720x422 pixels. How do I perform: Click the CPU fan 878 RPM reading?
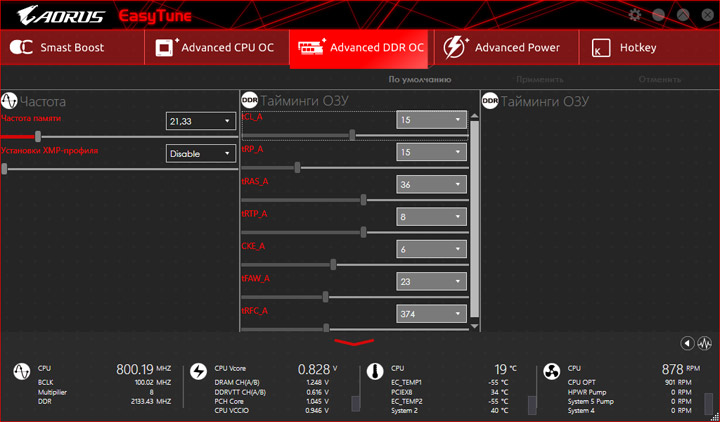point(681,369)
